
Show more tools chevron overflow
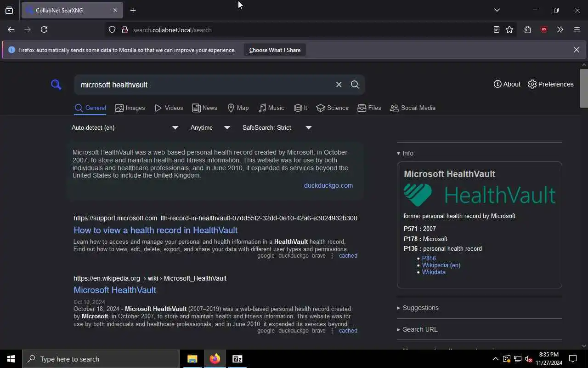click(560, 29)
